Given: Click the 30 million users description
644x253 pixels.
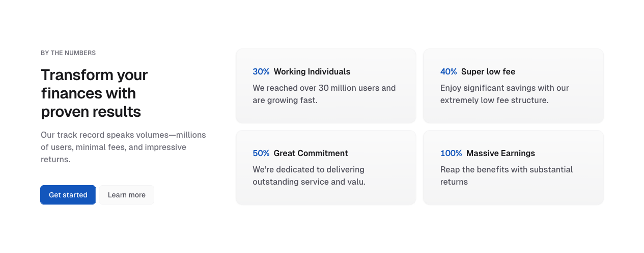Looking at the screenshot, I should point(324,94).
